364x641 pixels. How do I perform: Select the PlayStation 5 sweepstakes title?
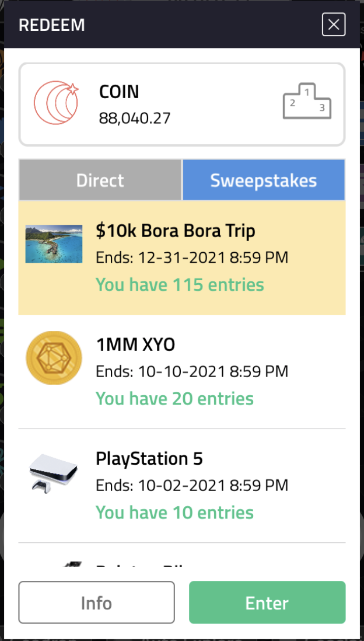[149, 459]
